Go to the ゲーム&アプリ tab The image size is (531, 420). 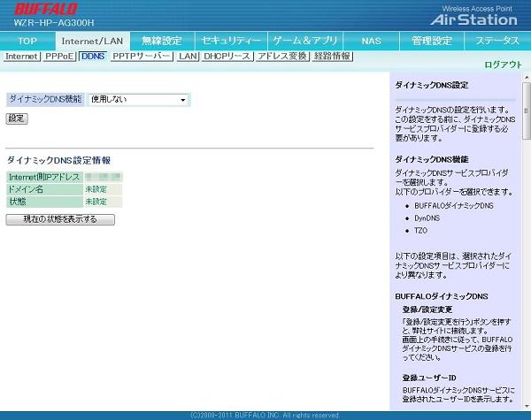coord(304,41)
